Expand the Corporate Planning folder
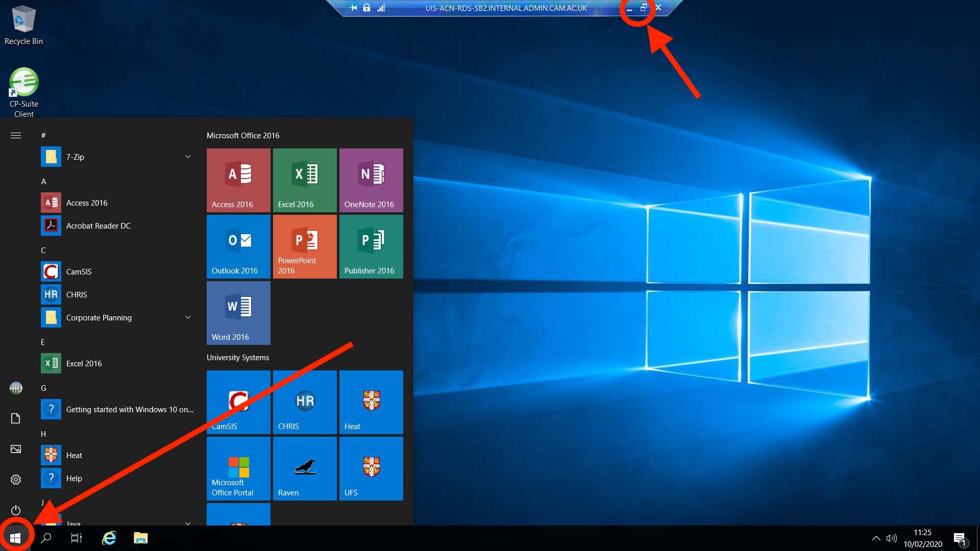Image resolution: width=980 pixels, height=551 pixels. click(188, 317)
